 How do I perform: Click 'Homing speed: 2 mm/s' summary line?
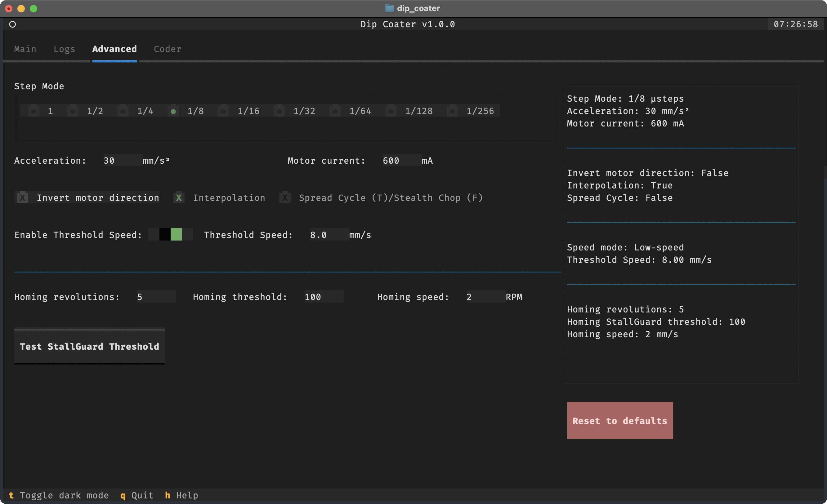[623, 334]
